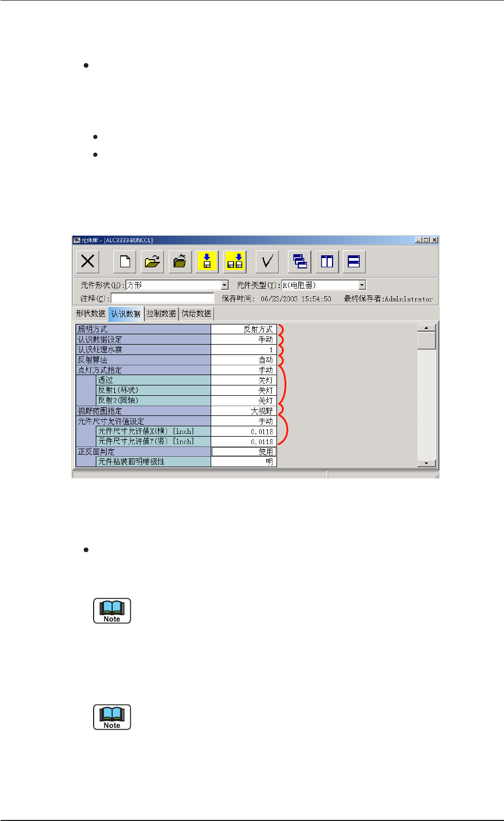Tile windows horizontally with the stacked-rows icon
Image resolution: width=504 pixels, height=821 pixels.
354,262
